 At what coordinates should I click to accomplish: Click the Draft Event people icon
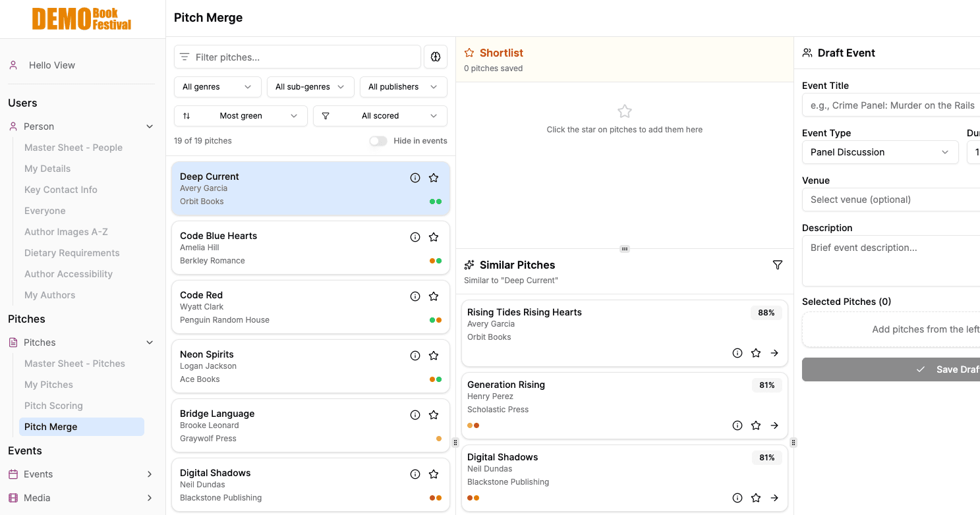tap(807, 53)
